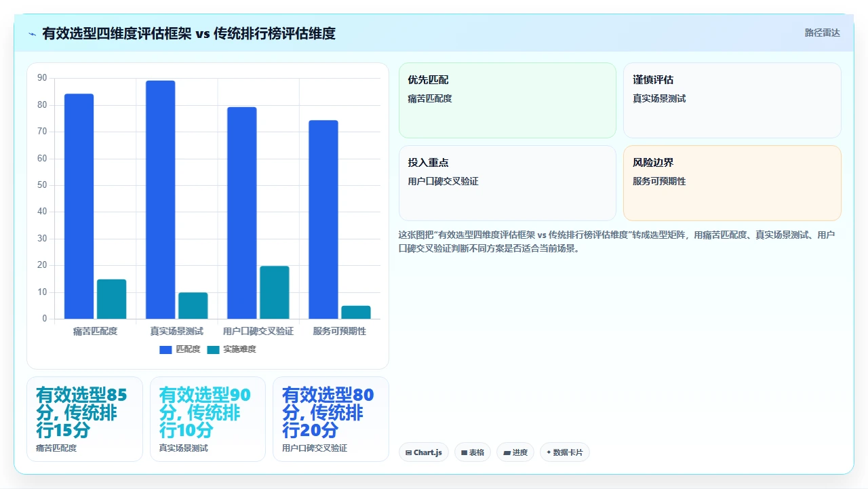The width and height of the screenshot is (868, 489).
Task: Click the 数据卡片 tag icon
Action: (549, 452)
